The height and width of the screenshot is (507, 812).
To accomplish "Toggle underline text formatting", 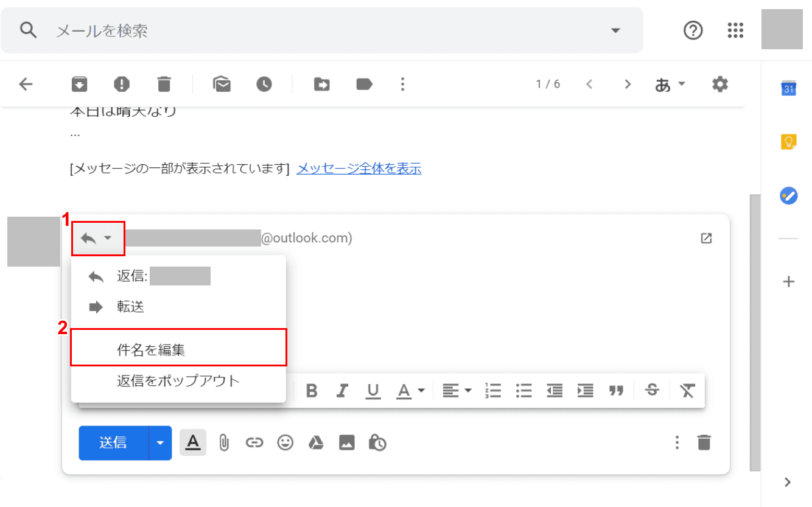I will [x=374, y=391].
